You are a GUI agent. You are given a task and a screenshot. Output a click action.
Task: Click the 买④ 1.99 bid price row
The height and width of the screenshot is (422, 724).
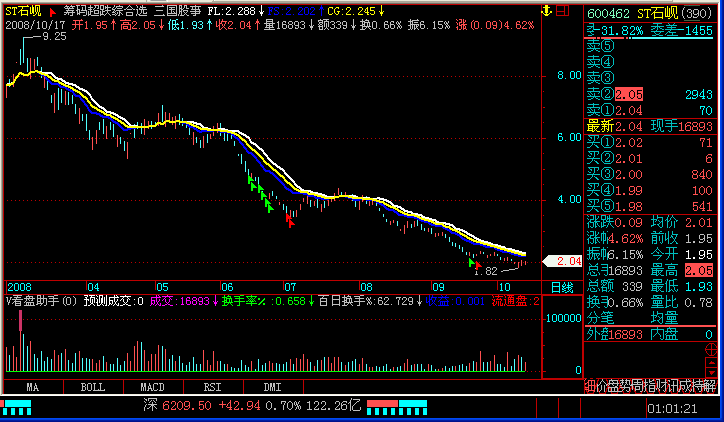point(650,190)
